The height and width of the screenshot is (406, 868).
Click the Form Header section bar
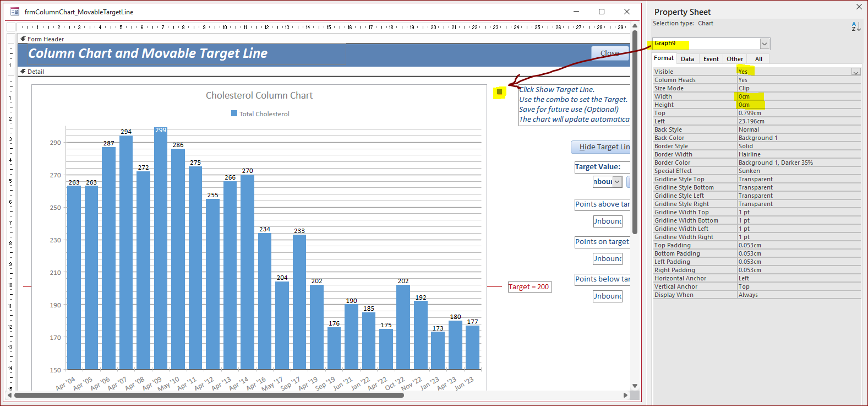[x=325, y=39]
